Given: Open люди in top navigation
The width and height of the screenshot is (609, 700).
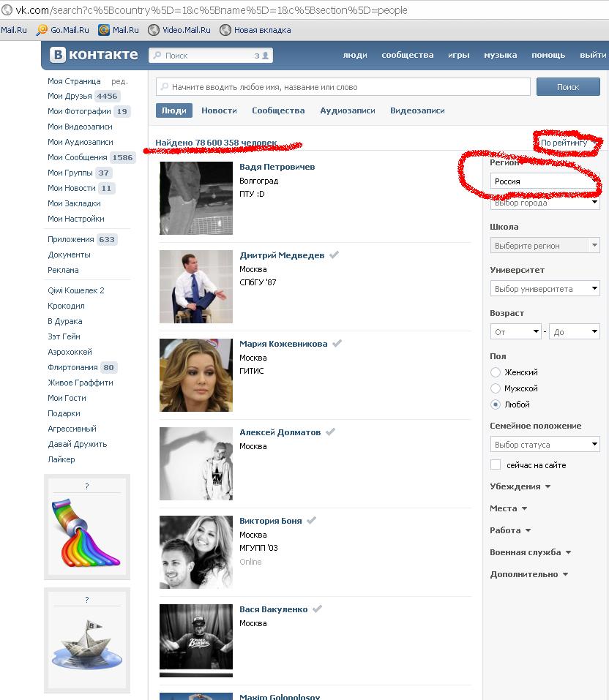Looking at the screenshot, I should [x=355, y=55].
